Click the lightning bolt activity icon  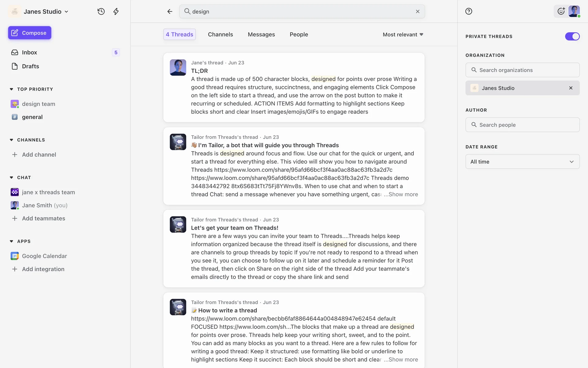click(x=116, y=11)
